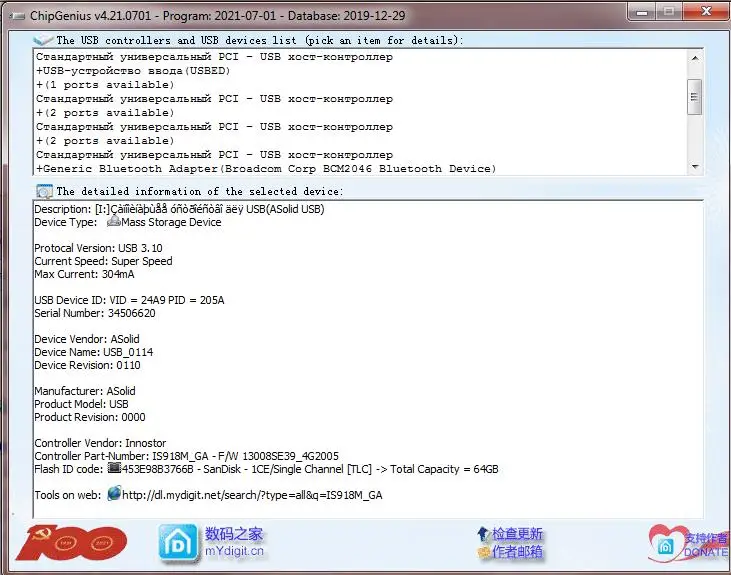Viewport: 731px width, 575px height.
Task: Click the 检查更新 check update link
Action: pyautogui.click(x=517, y=533)
